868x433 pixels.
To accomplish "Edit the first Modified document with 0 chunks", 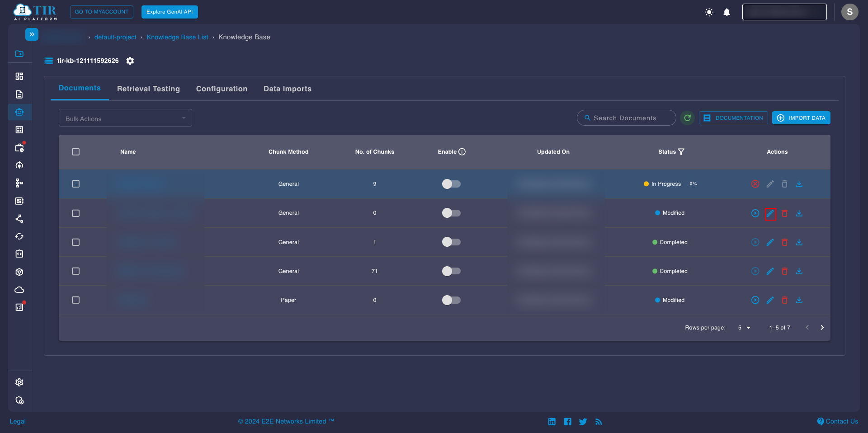I will [770, 213].
